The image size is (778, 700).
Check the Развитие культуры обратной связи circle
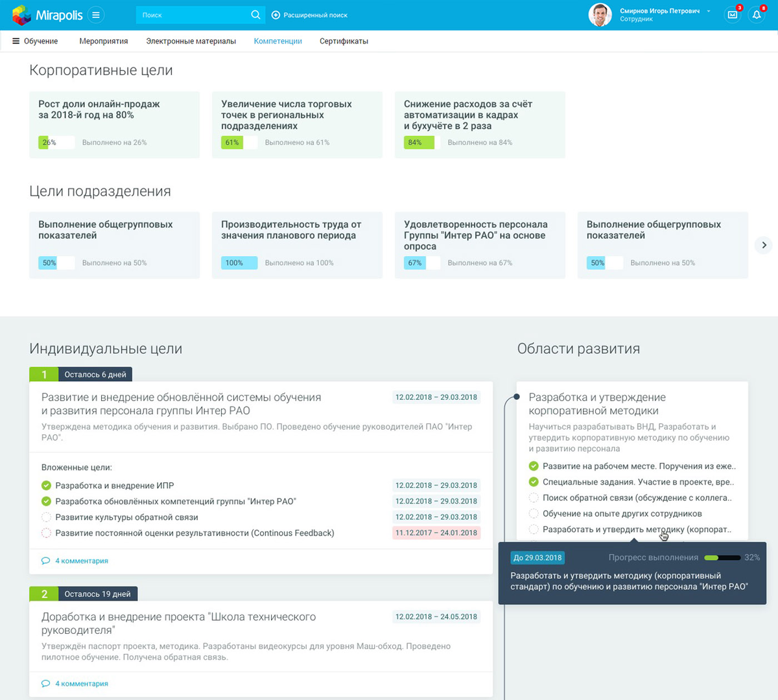[46, 517]
